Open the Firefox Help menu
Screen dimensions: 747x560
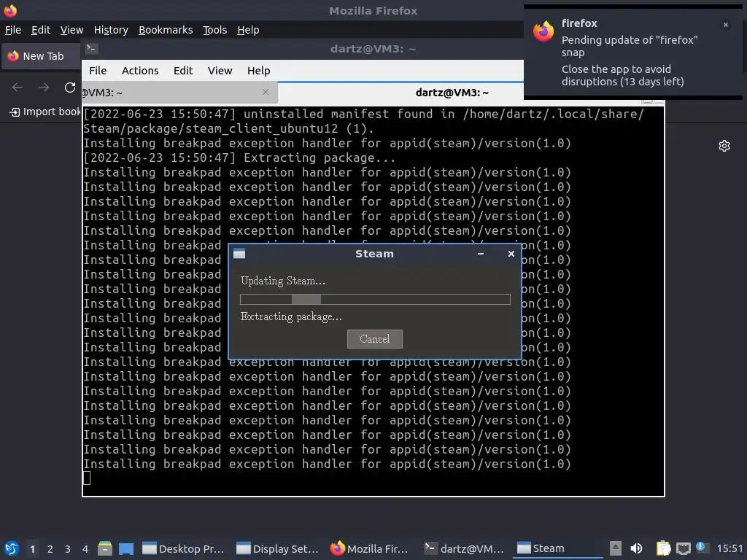[x=248, y=30]
